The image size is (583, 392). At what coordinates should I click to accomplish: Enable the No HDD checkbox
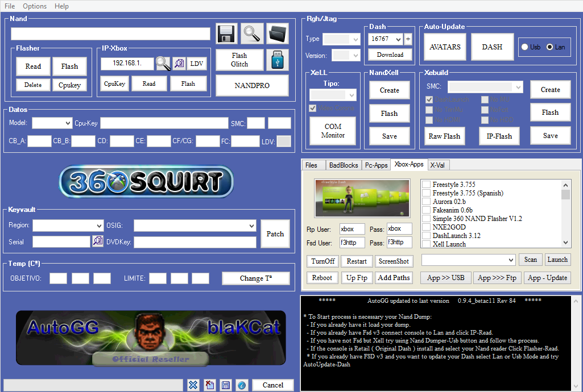(x=485, y=120)
